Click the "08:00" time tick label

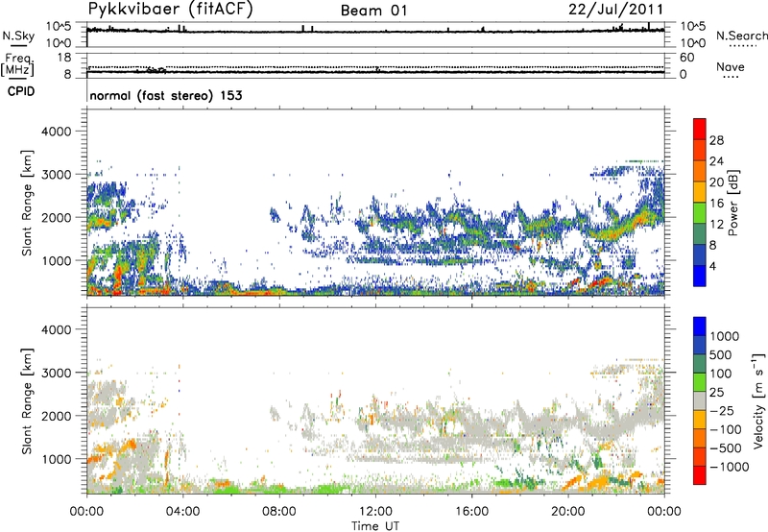coord(279,512)
